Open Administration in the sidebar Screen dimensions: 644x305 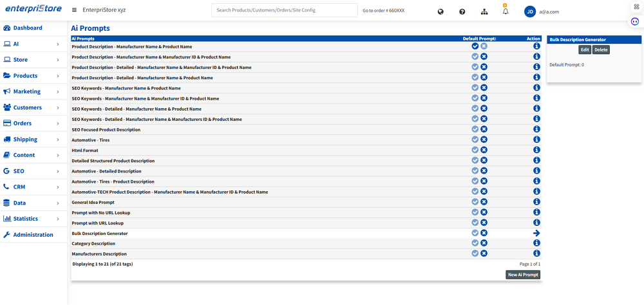tap(33, 234)
